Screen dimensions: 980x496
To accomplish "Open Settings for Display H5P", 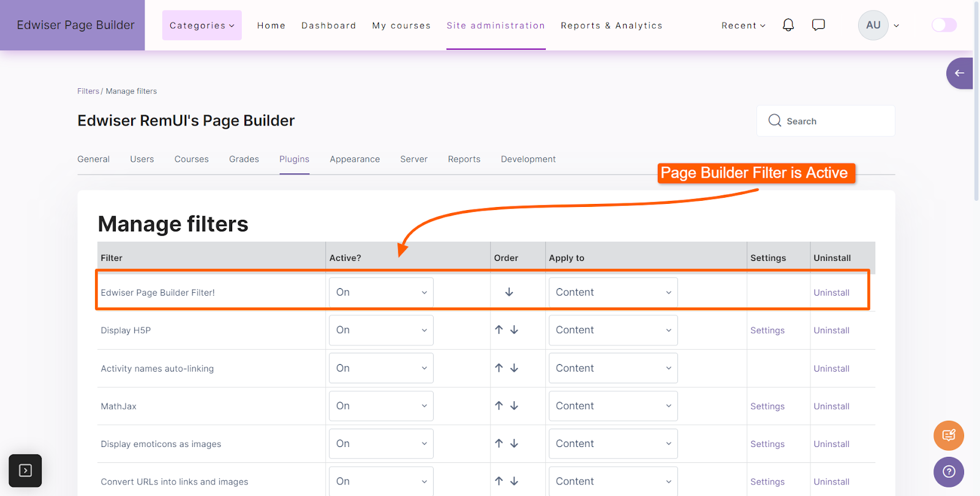I will pyautogui.click(x=767, y=331).
